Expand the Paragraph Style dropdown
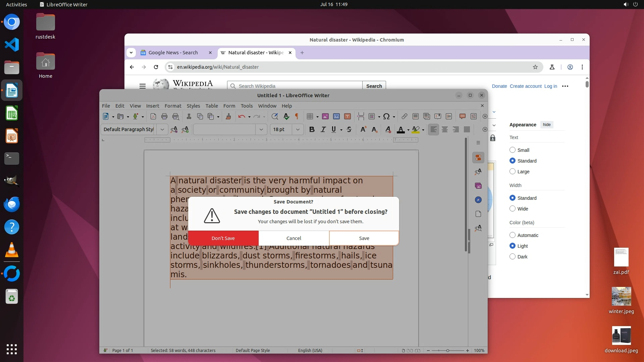 click(162, 129)
